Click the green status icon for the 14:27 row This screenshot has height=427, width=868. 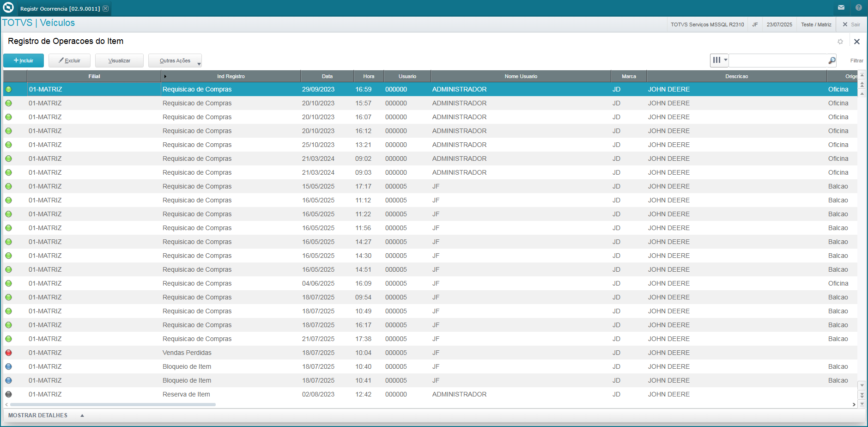pyautogui.click(x=9, y=242)
